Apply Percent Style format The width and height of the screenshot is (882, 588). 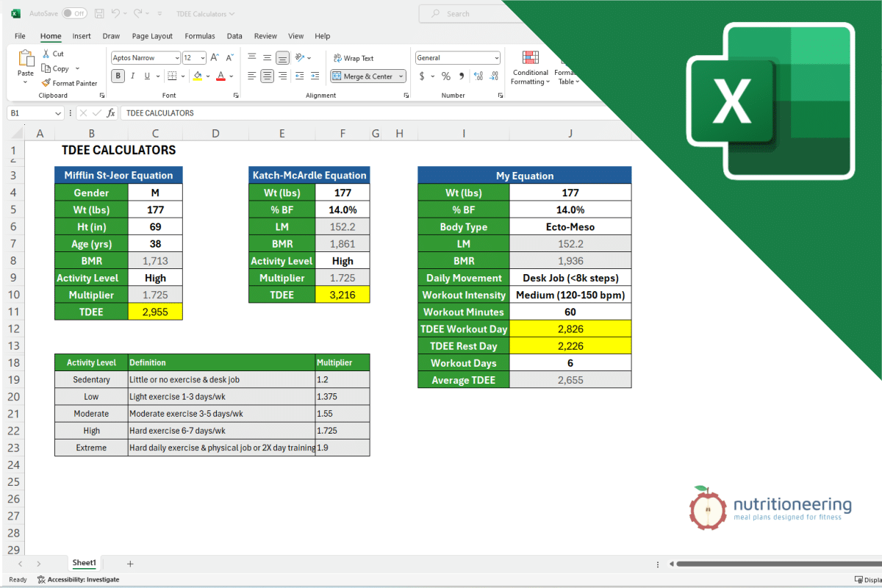(446, 76)
